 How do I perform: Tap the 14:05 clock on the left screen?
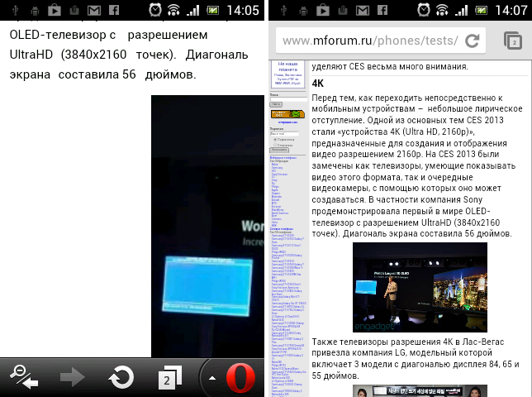243,10
